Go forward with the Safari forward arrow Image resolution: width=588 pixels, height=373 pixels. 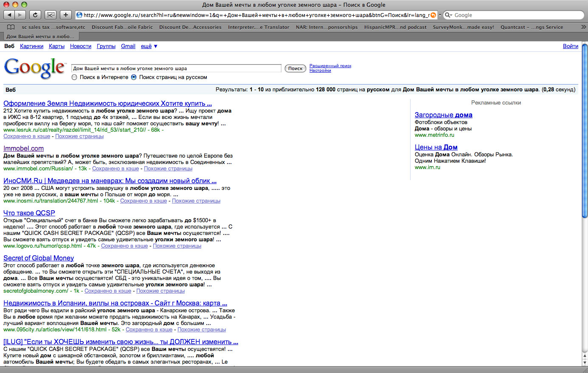[20, 15]
